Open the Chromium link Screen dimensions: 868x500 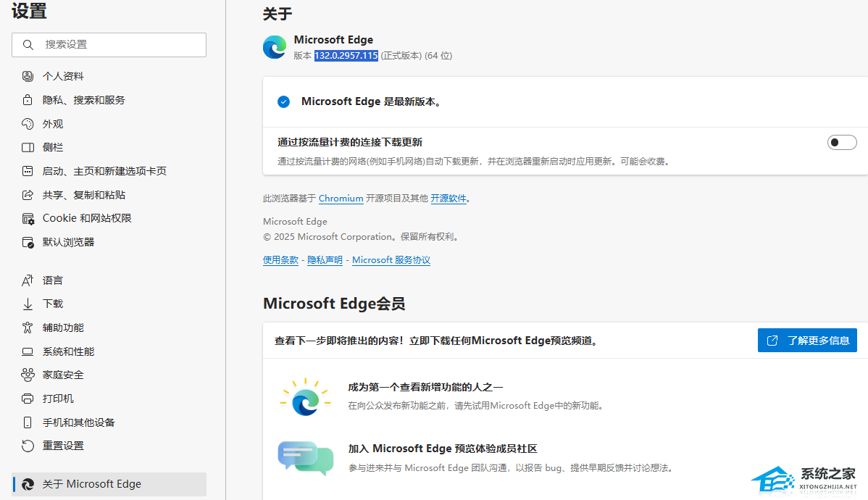pyautogui.click(x=341, y=199)
